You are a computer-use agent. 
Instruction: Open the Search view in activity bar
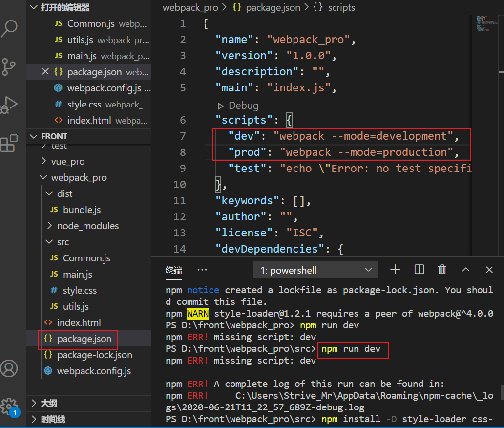[9, 28]
